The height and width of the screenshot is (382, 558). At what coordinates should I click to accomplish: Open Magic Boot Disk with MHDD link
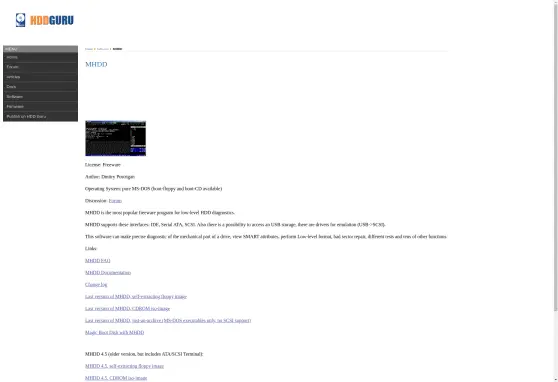(115, 333)
